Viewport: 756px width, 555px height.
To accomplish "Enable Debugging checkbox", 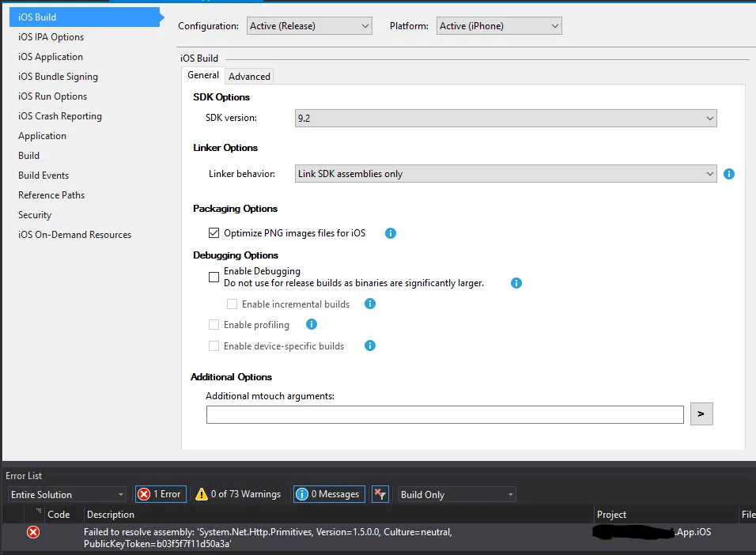I will [214, 277].
